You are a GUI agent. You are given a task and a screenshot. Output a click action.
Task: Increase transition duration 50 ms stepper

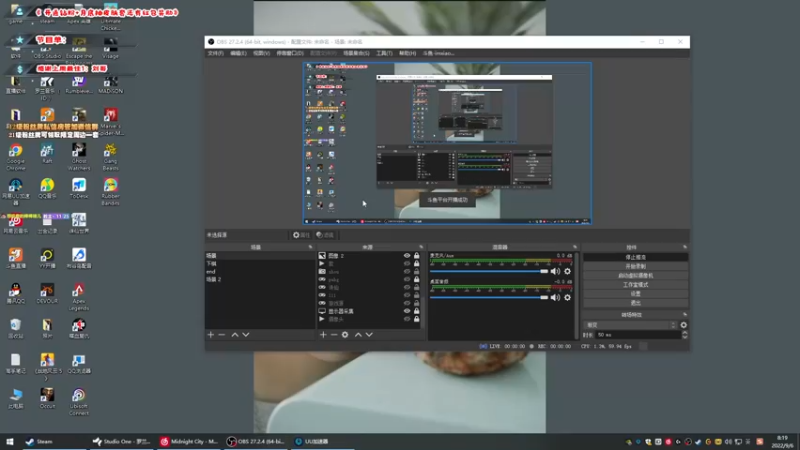pyautogui.click(x=685, y=333)
